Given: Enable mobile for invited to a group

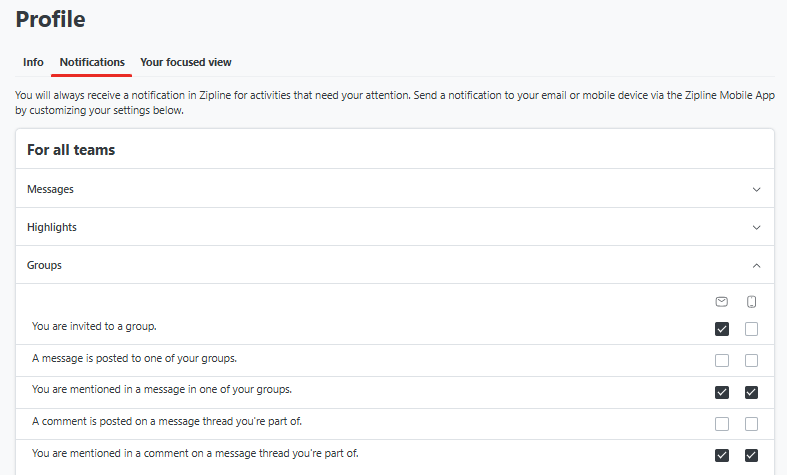Looking at the screenshot, I should tap(751, 329).
